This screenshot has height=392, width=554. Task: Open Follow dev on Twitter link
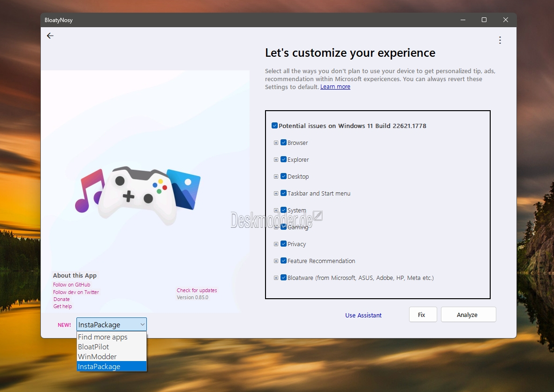click(76, 292)
